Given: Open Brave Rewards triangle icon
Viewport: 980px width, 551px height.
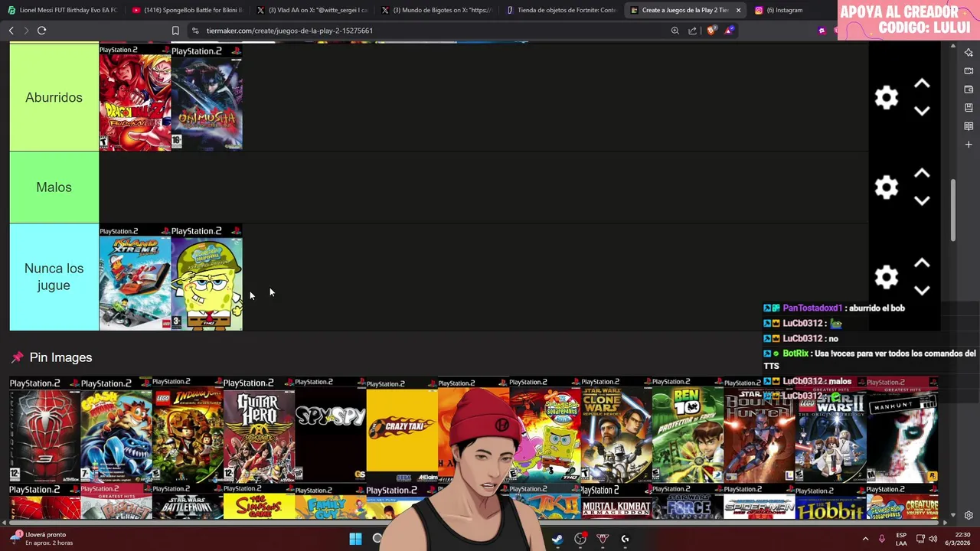Looking at the screenshot, I should [x=729, y=31].
